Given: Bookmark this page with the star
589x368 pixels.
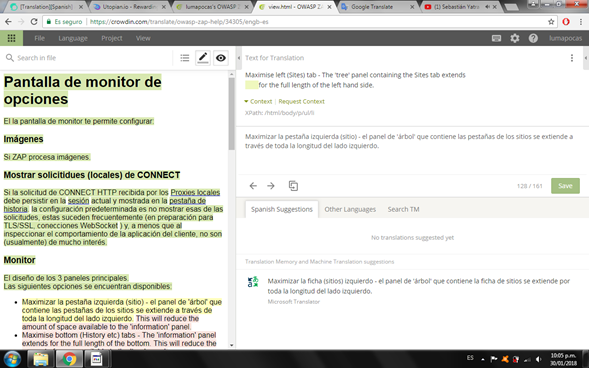Looking at the screenshot, I should (551, 22).
